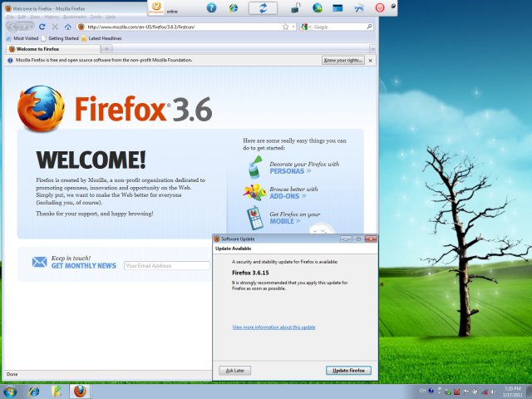Click the globe icon in the top toolbar
The height and width of the screenshot is (399, 532).
point(318,7)
